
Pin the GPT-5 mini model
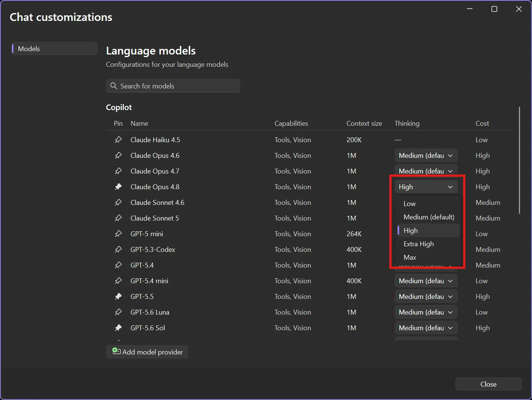118,234
